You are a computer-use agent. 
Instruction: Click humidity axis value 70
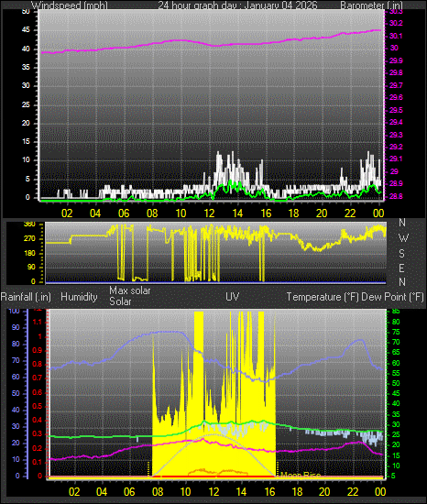[16, 360]
